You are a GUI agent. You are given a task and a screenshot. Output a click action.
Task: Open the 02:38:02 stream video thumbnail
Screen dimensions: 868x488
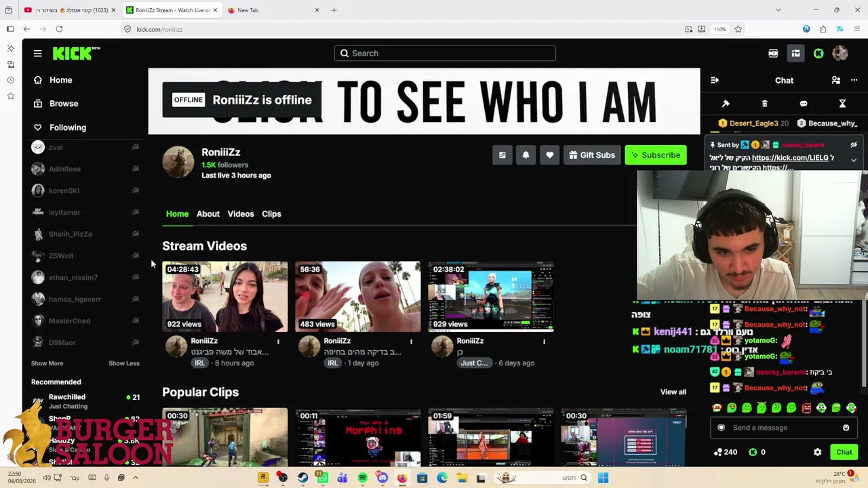491,297
